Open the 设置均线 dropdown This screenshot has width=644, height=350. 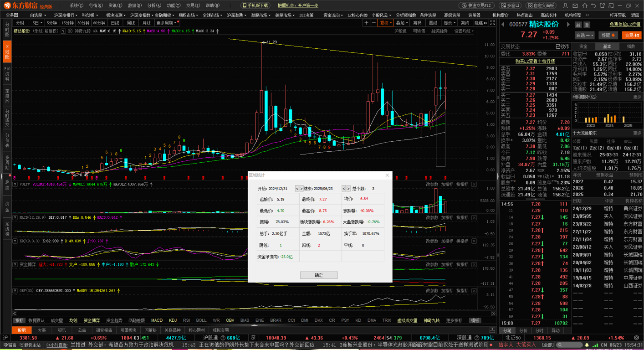tap(464, 31)
